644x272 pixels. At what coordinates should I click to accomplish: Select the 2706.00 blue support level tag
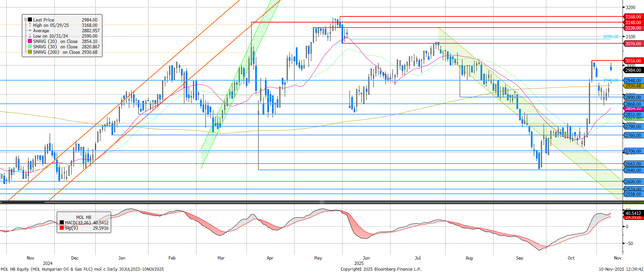633,151
